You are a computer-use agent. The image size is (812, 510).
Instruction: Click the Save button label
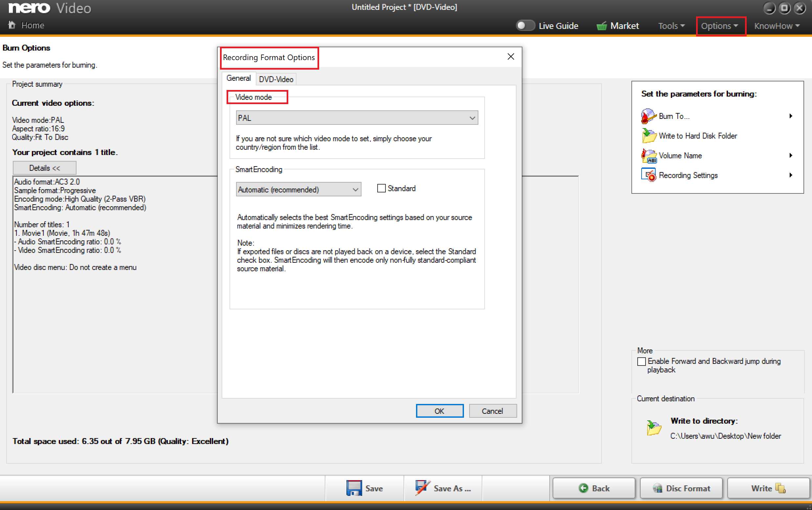(374, 488)
